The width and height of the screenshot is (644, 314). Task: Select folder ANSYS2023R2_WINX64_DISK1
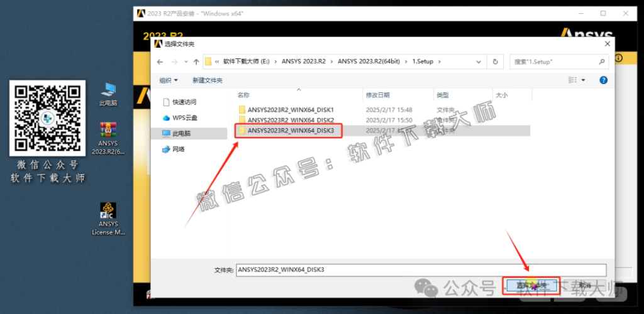click(x=291, y=110)
